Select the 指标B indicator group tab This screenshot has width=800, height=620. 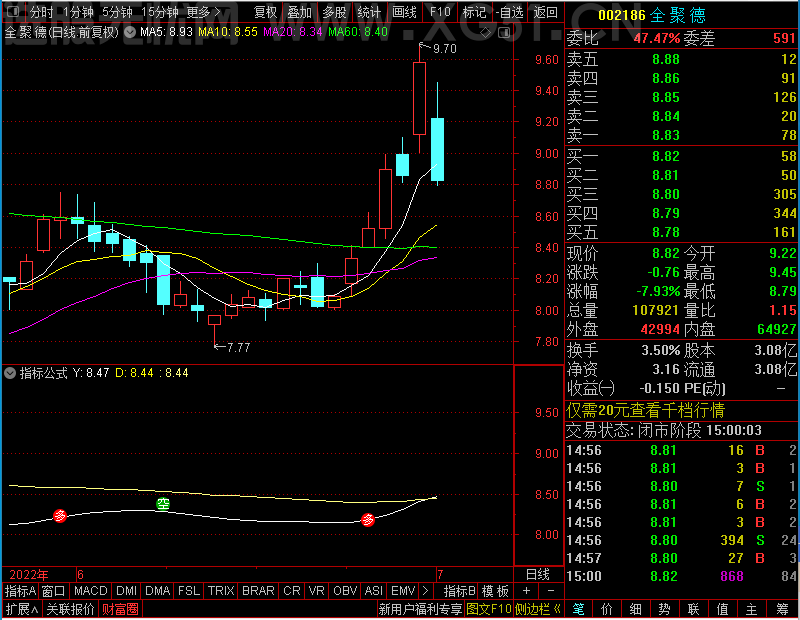pos(459,591)
